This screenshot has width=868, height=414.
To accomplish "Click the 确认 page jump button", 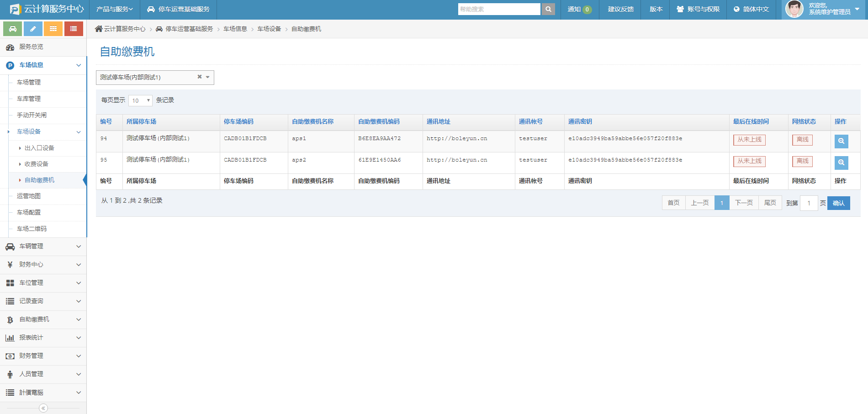I will 838,203.
